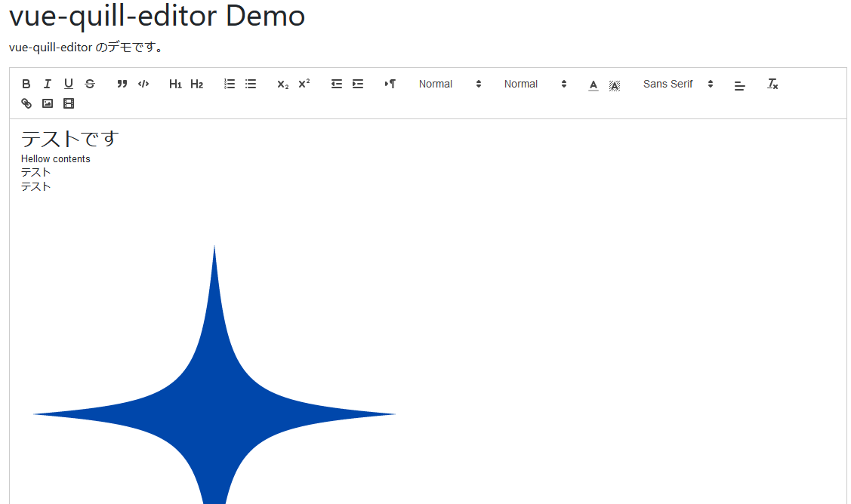Click the 'vue-quill-editor Demo' page title
851x504 pixels.
coord(157,15)
